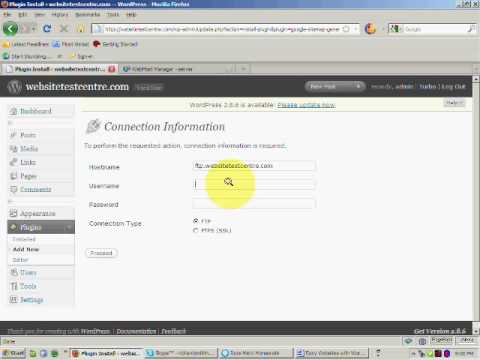The height and width of the screenshot is (360, 480).
Task: Go to the browser Home icon
Action: point(80,29)
